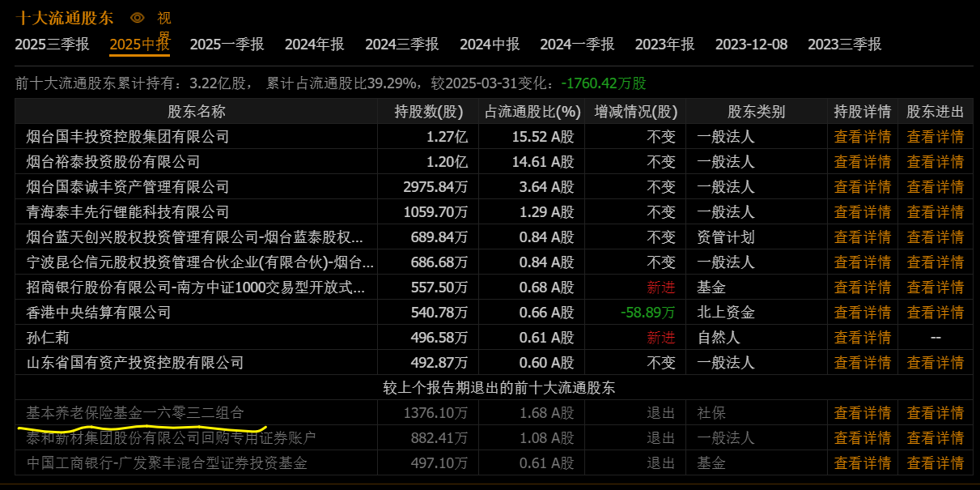Select shareholder name 烟台国泰诚丰资产管理有限公司
Screen dimensions: 980x490
[128, 187]
